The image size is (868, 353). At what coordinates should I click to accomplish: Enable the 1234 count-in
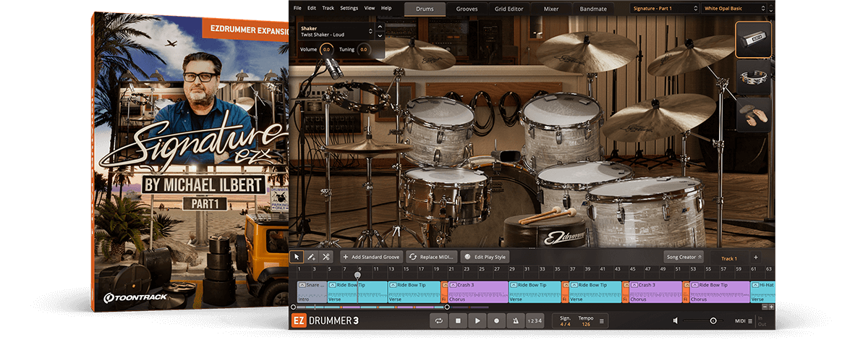pyautogui.click(x=534, y=320)
